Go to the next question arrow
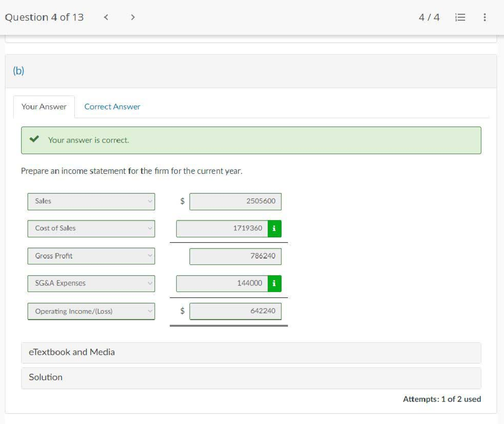This screenshot has height=424, width=504. pyautogui.click(x=133, y=17)
